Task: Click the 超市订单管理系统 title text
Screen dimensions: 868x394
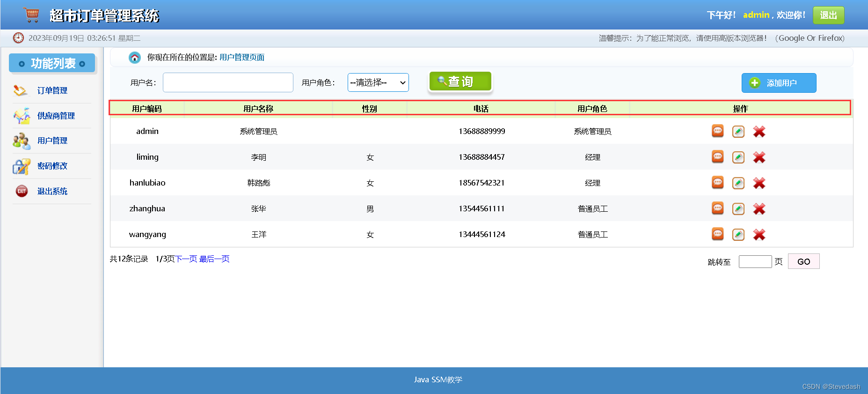Action: [104, 15]
